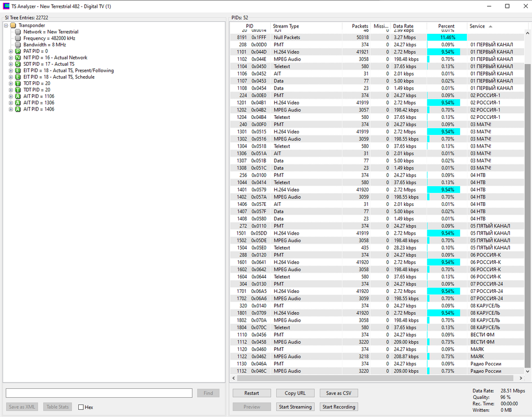Select H.264 Video row PID 1101
Viewport: 532px width, 417px height.
click(x=377, y=52)
